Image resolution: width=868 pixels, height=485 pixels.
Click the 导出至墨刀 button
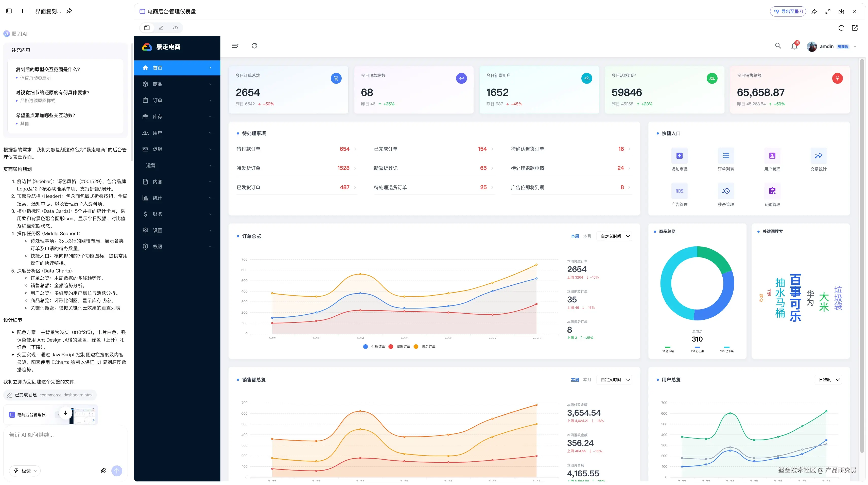click(788, 11)
